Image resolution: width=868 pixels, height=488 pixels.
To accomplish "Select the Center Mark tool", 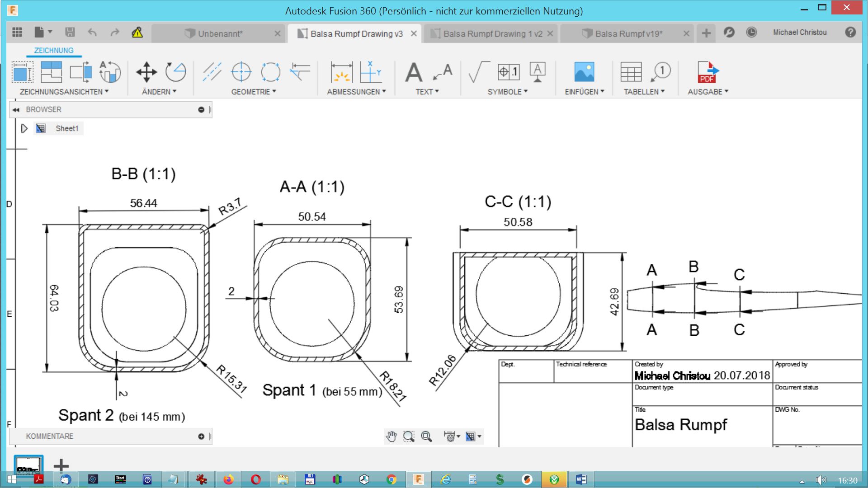I will (x=241, y=72).
